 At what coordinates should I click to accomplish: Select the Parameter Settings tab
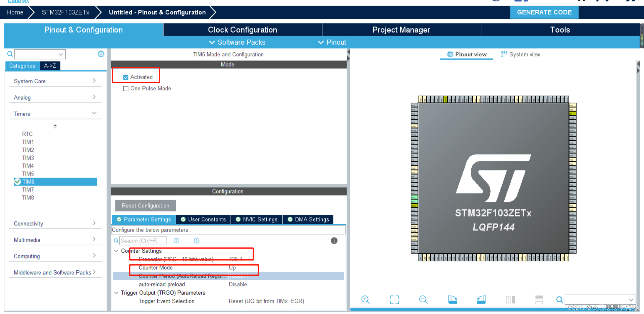144,219
